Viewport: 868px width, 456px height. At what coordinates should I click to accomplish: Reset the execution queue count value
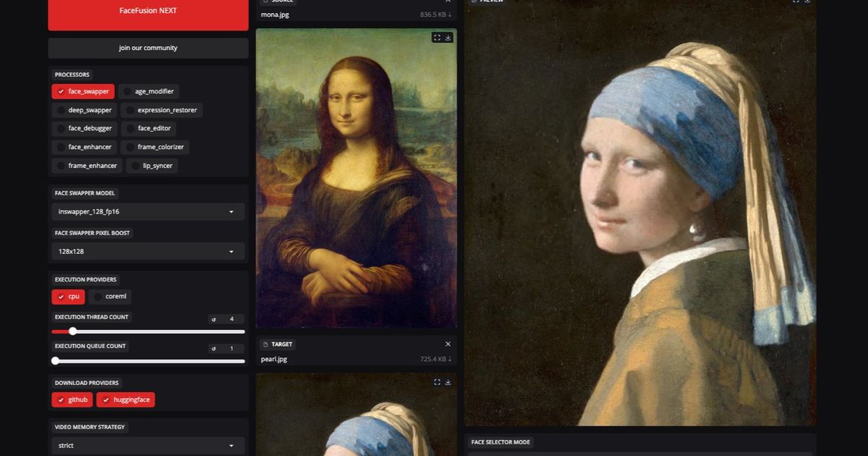pos(213,348)
